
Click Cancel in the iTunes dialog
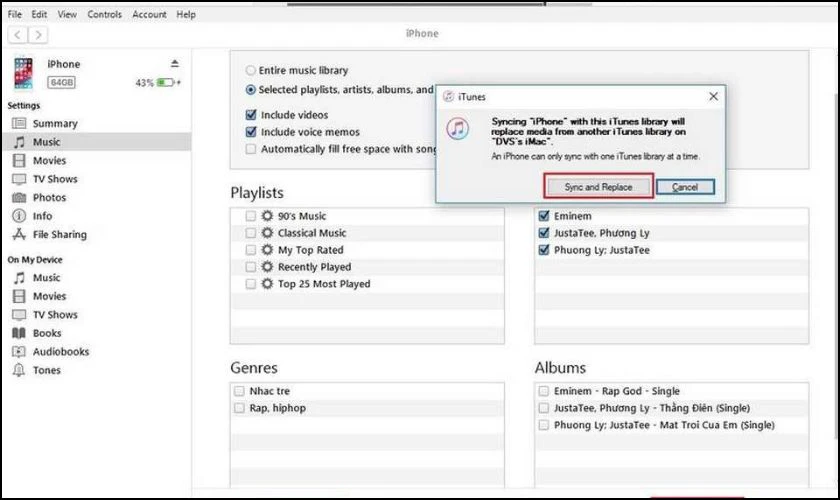(x=685, y=186)
